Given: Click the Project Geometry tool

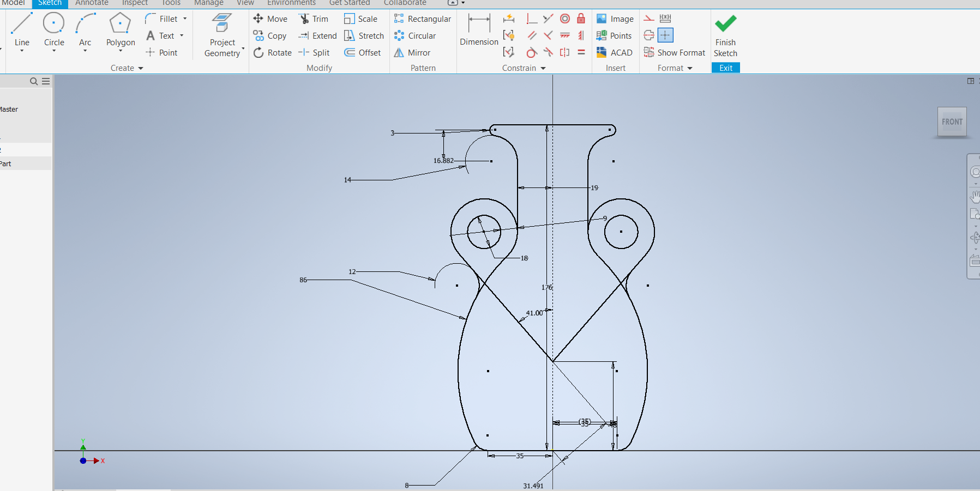Looking at the screenshot, I should click(x=222, y=36).
